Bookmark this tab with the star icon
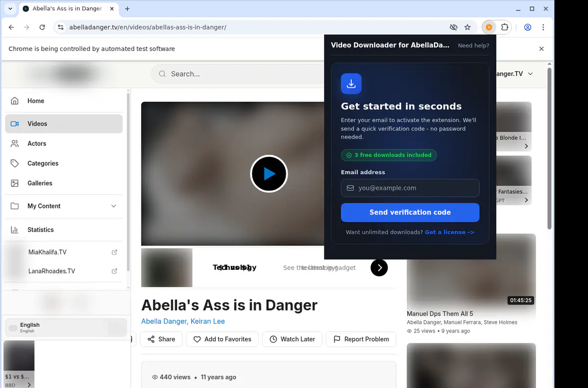 467,27
